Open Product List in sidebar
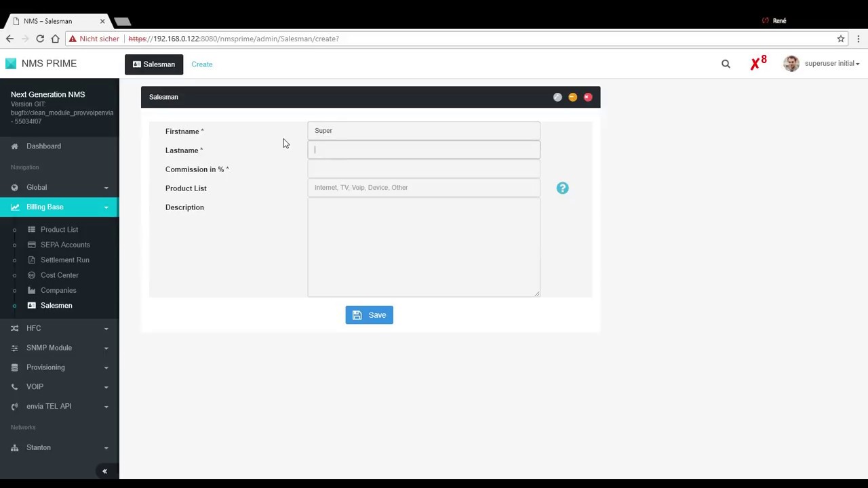This screenshot has height=488, width=868. 59,230
